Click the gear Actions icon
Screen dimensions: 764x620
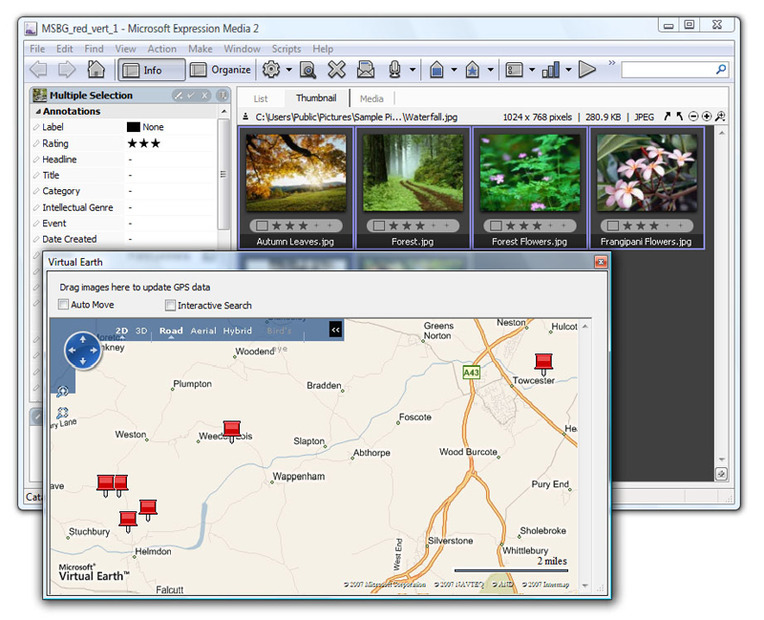(x=271, y=69)
